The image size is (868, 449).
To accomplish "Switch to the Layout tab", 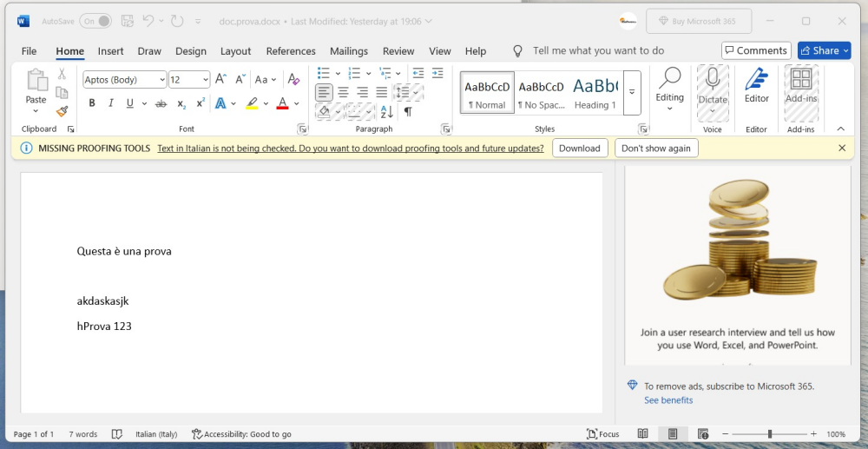I will tap(236, 51).
